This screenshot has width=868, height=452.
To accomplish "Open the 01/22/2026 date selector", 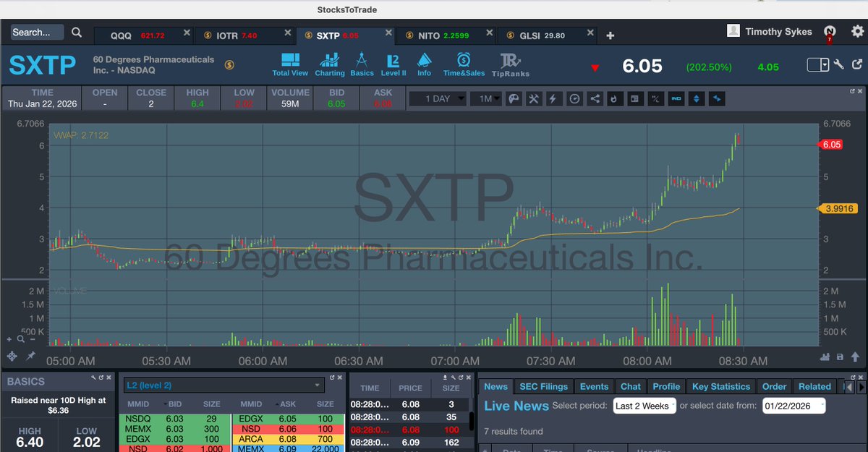I will coord(793,406).
